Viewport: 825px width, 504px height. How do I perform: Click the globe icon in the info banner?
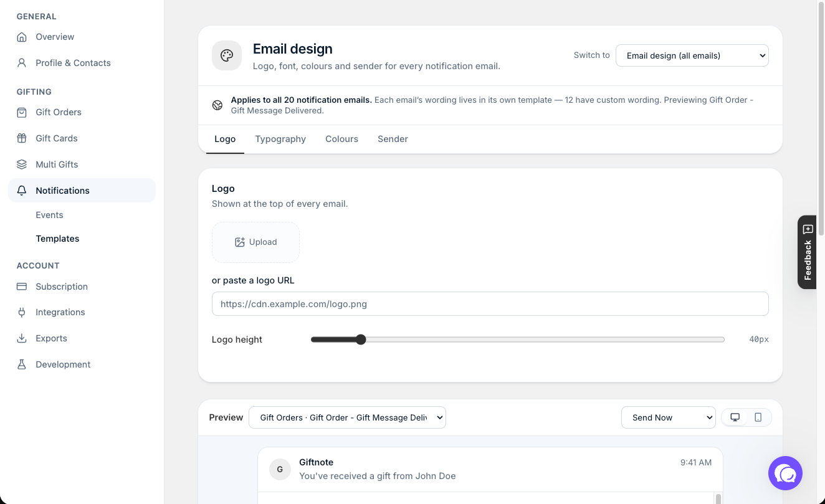tap(217, 105)
